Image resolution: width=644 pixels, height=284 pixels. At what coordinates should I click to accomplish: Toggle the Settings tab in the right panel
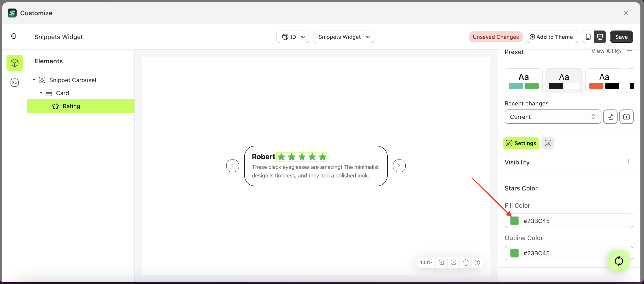(x=521, y=143)
